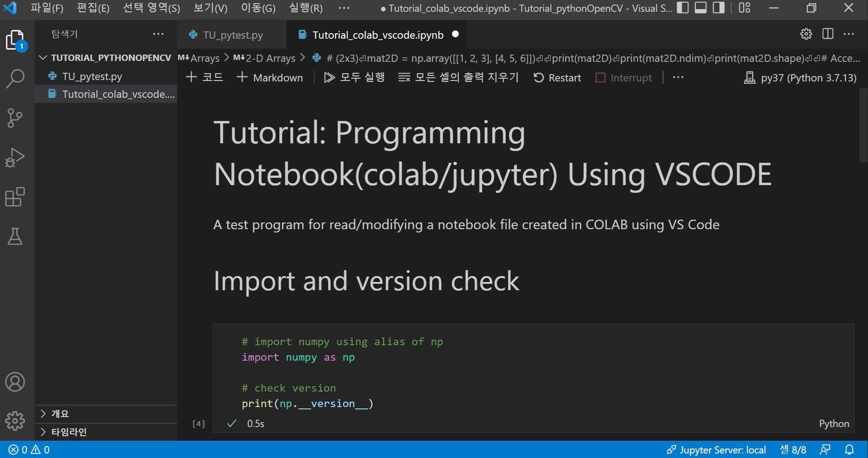This screenshot has height=458, width=868.
Task: Open the Search view in activity bar
Action: (x=15, y=79)
